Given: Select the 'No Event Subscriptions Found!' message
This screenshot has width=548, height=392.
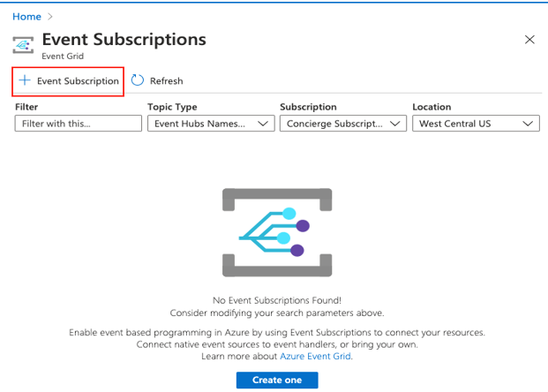Looking at the screenshot, I should click(x=277, y=300).
